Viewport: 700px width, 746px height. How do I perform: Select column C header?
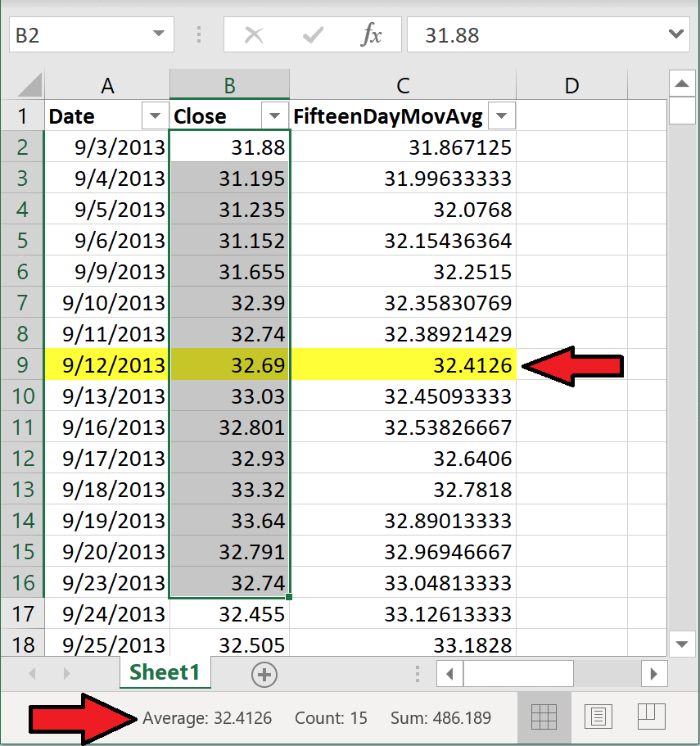click(403, 85)
